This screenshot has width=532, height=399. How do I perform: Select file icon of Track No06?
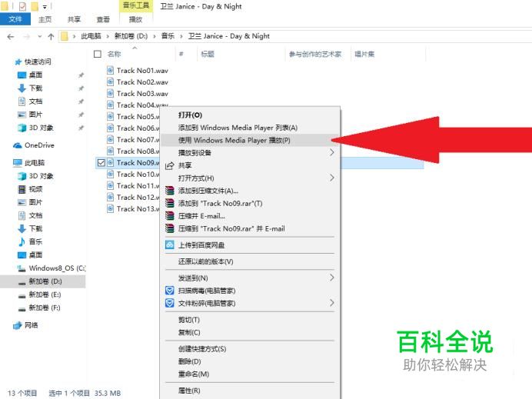click(x=110, y=128)
